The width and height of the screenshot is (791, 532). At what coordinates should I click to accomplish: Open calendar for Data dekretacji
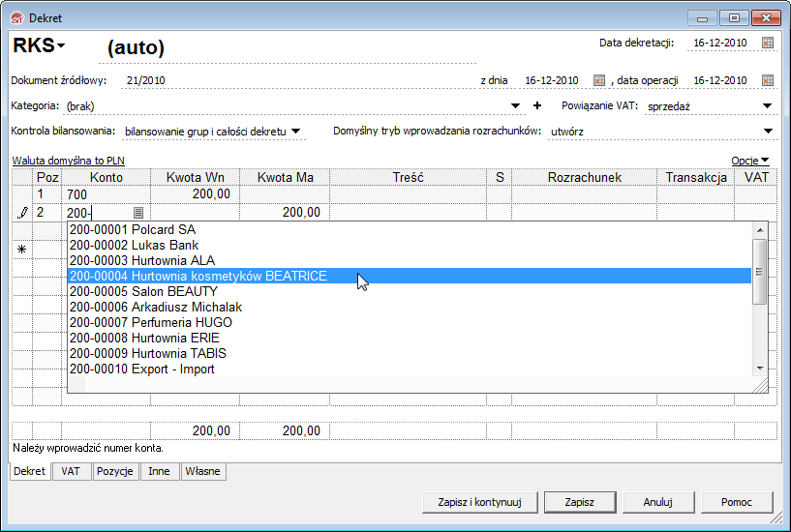[x=768, y=43]
